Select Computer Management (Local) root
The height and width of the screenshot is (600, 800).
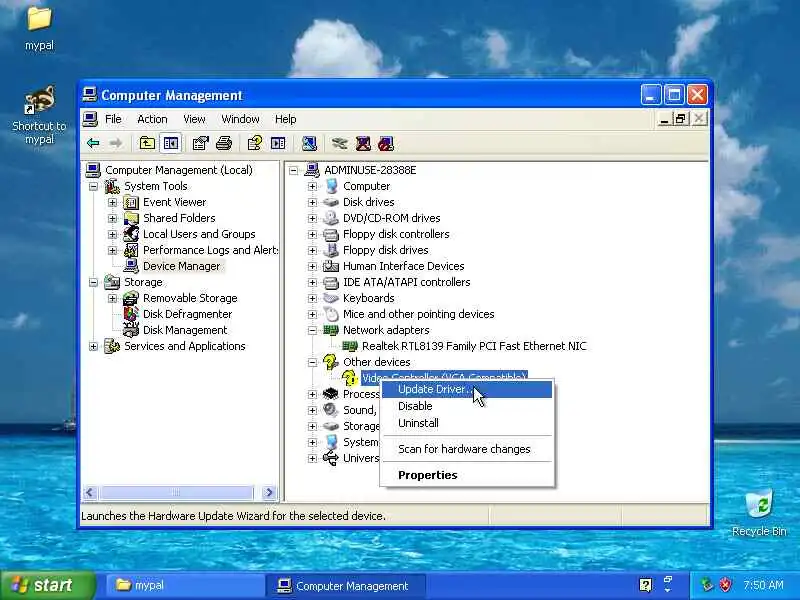179,170
